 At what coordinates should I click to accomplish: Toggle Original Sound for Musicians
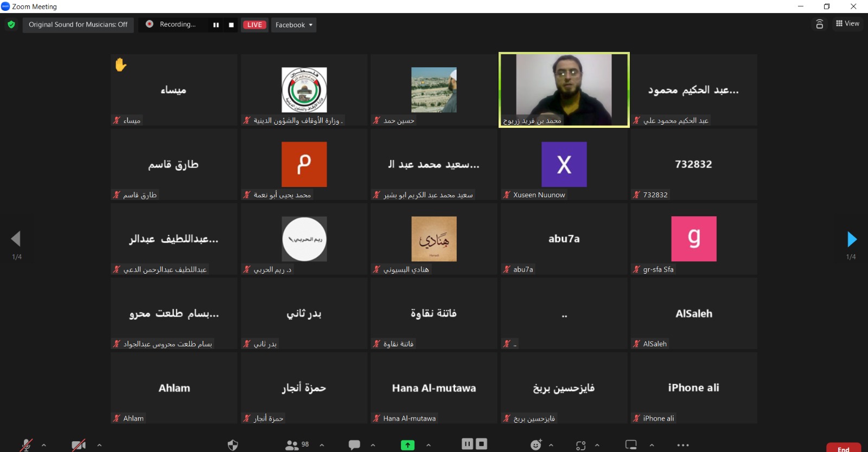coord(78,25)
